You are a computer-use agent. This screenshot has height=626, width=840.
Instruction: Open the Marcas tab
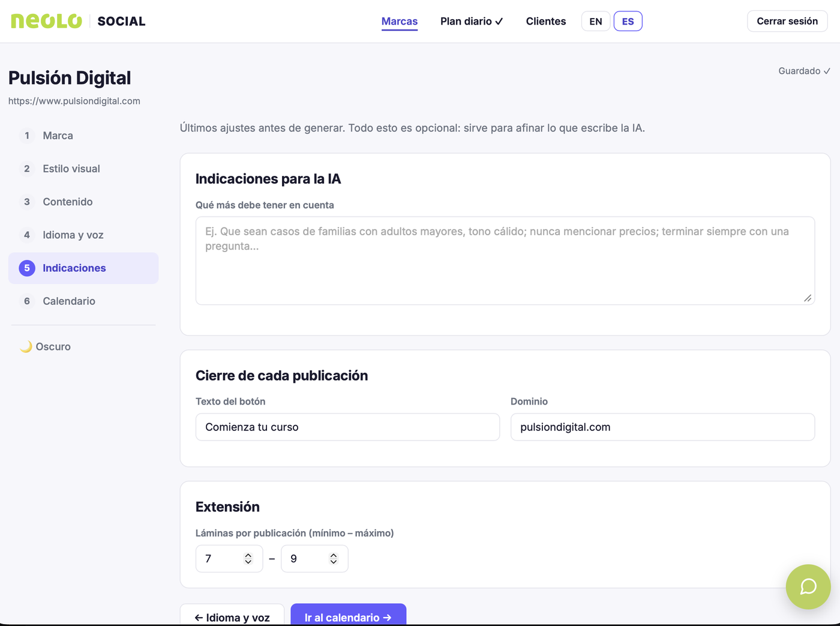[400, 21]
